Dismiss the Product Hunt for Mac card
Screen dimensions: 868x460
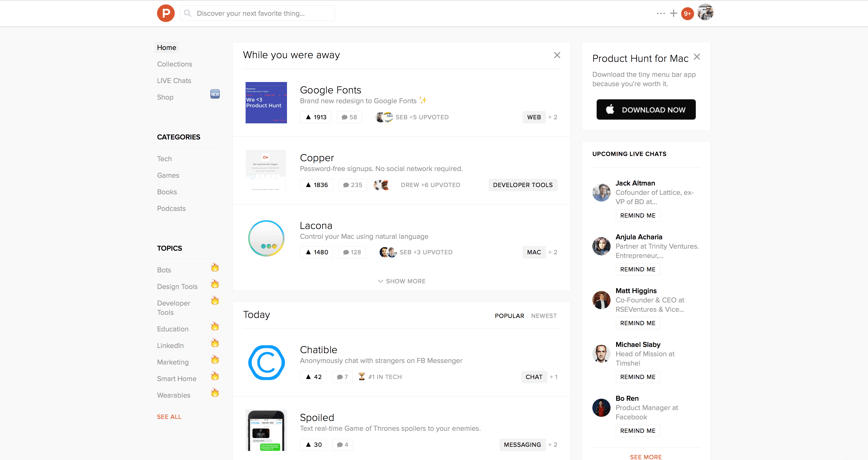(697, 57)
